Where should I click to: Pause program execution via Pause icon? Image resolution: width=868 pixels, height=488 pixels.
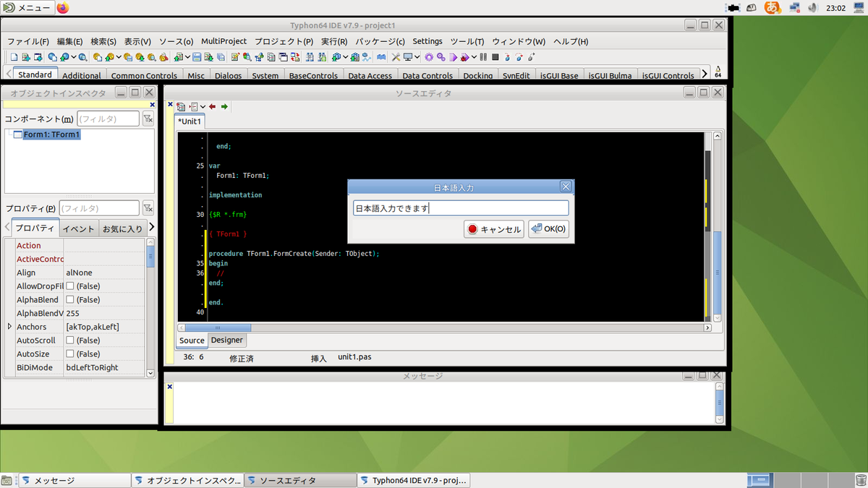click(483, 58)
